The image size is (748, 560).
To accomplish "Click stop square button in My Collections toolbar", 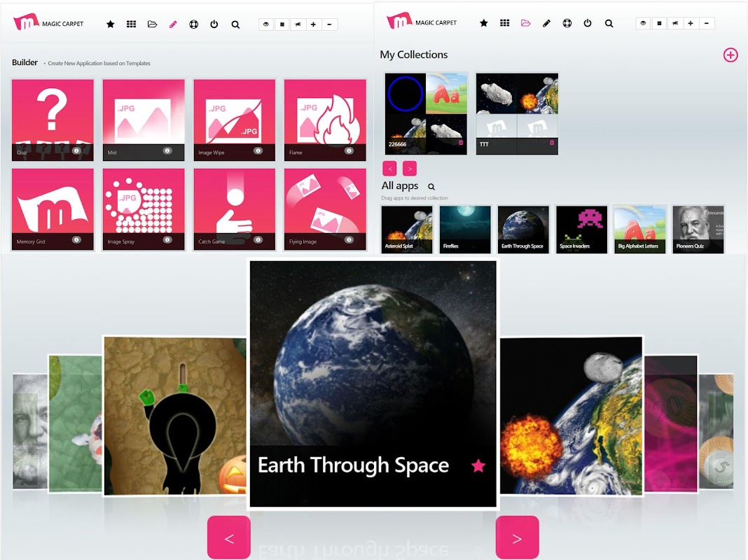I will coord(659,23).
